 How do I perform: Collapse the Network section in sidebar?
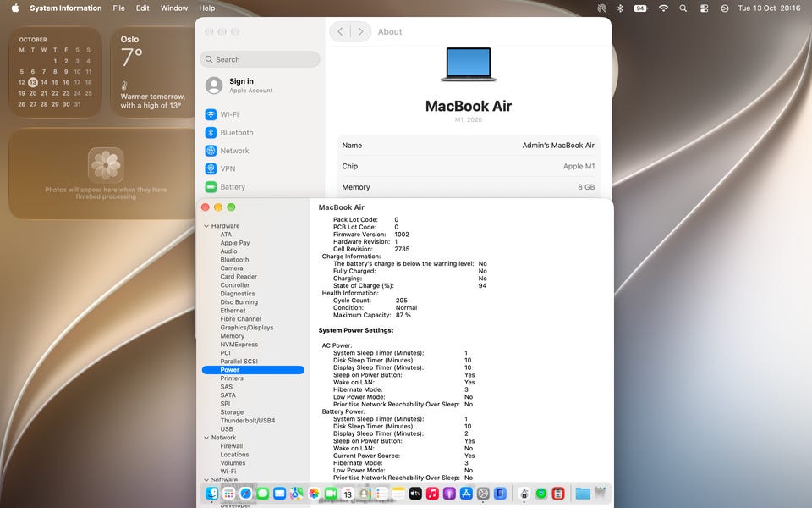coord(206,438)
